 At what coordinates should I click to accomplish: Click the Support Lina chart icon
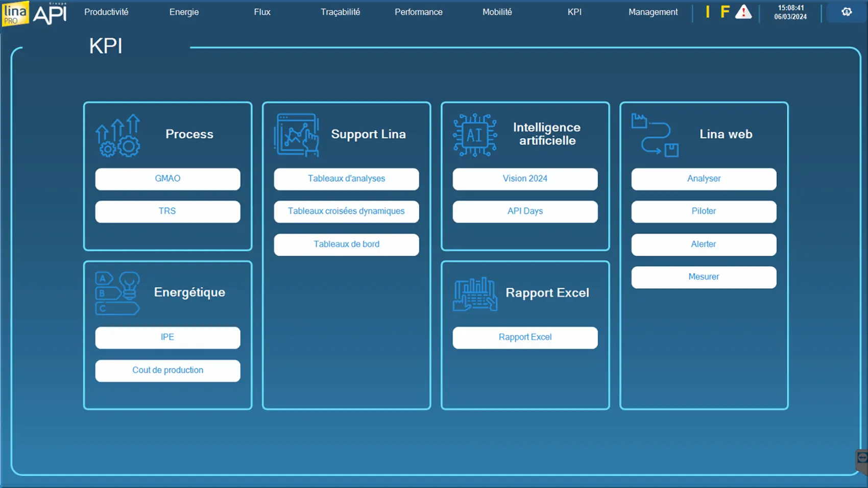click(297, 135)
